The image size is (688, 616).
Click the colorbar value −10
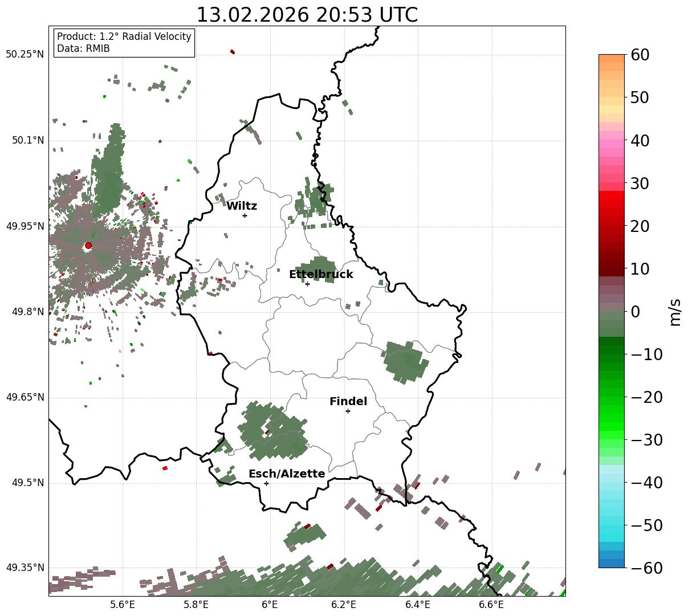(646, 354)
